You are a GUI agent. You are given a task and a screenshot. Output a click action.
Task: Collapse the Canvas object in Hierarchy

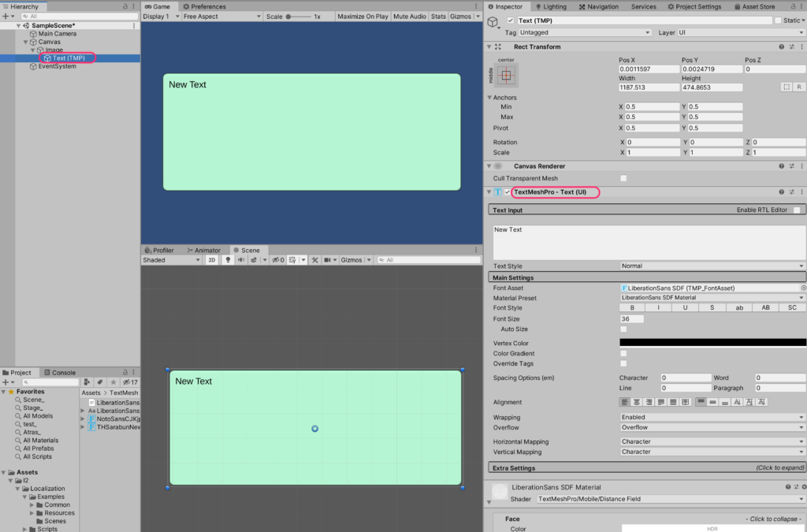tap(24, 42)
